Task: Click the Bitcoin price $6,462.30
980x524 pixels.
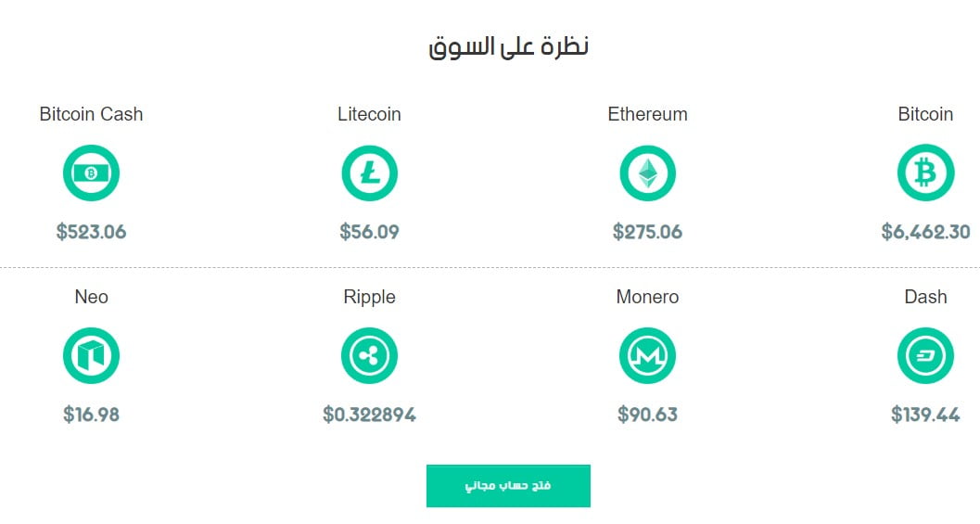Action: [925, 232]
